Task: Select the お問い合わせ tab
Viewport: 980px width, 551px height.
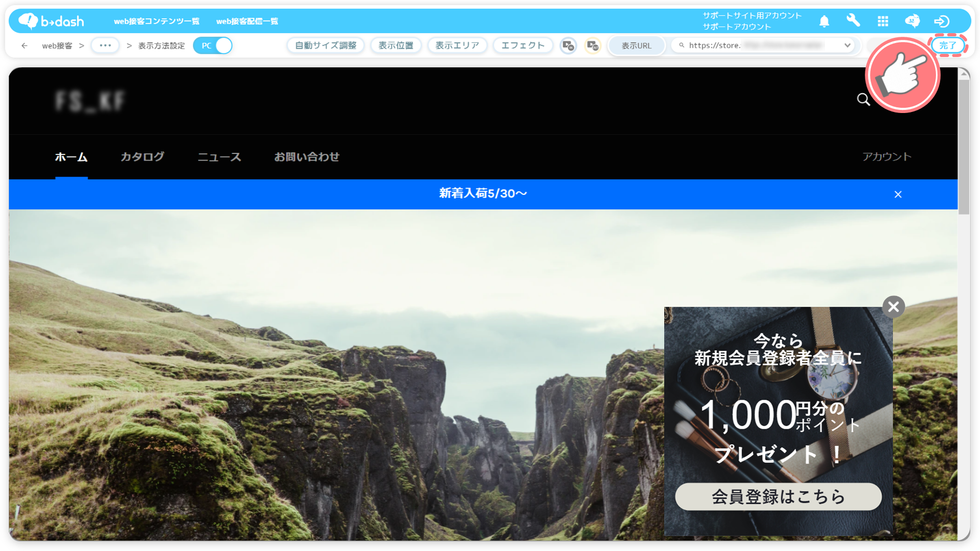Action: [306, 157]
